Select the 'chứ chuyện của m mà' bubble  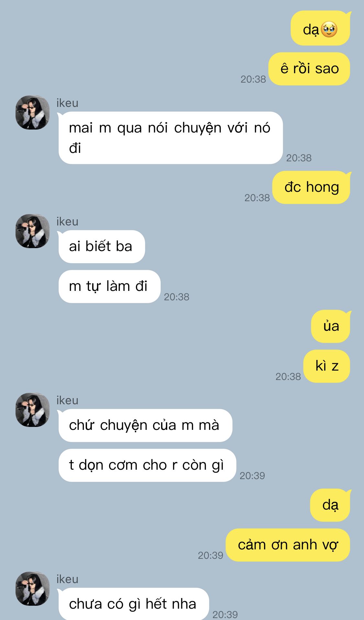tap(145, 425)
